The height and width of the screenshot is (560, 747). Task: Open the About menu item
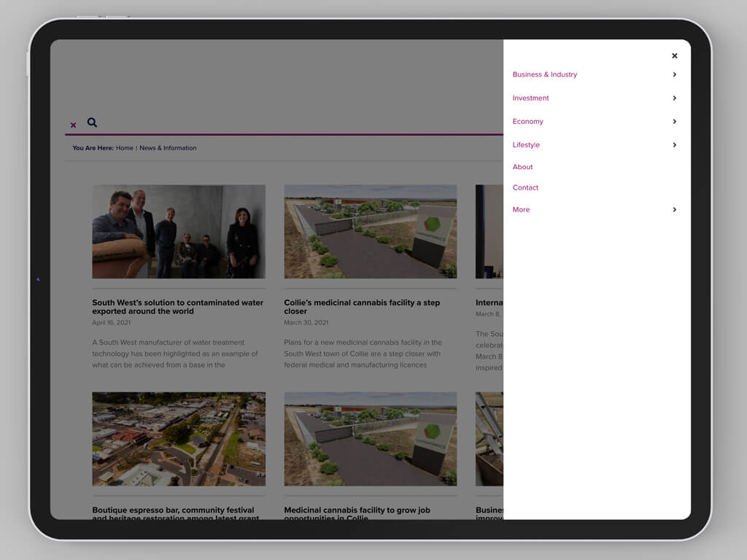[522, 167]
